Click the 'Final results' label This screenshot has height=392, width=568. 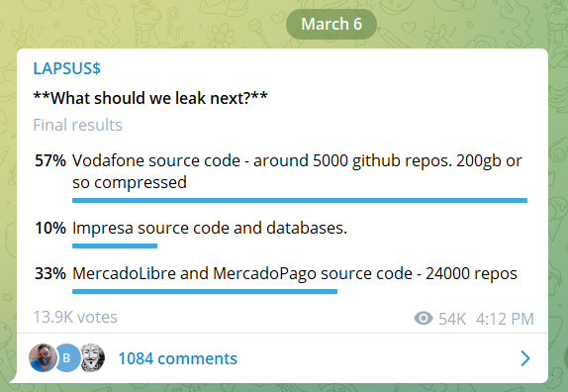click(77, 125)
